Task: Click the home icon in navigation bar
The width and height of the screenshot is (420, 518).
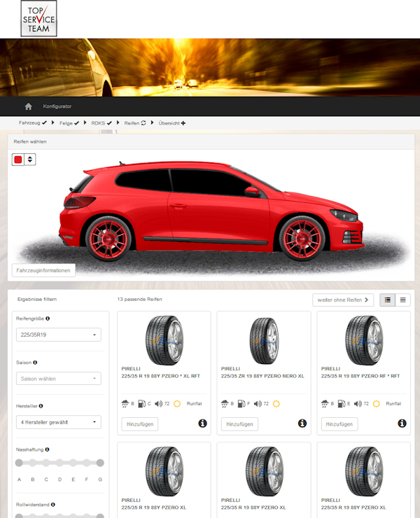Action: click(x=29, y=106)
